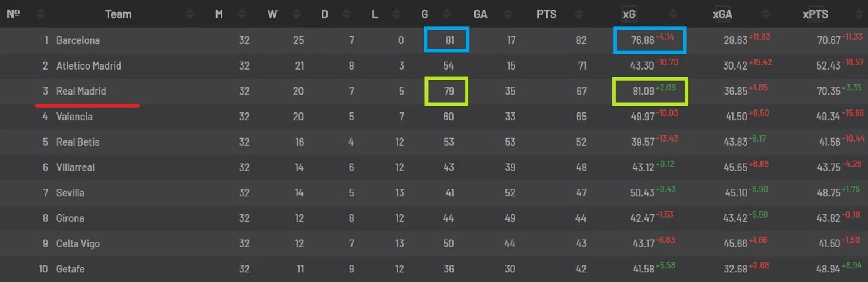Click the G goals column header

[x=426, y=14]
